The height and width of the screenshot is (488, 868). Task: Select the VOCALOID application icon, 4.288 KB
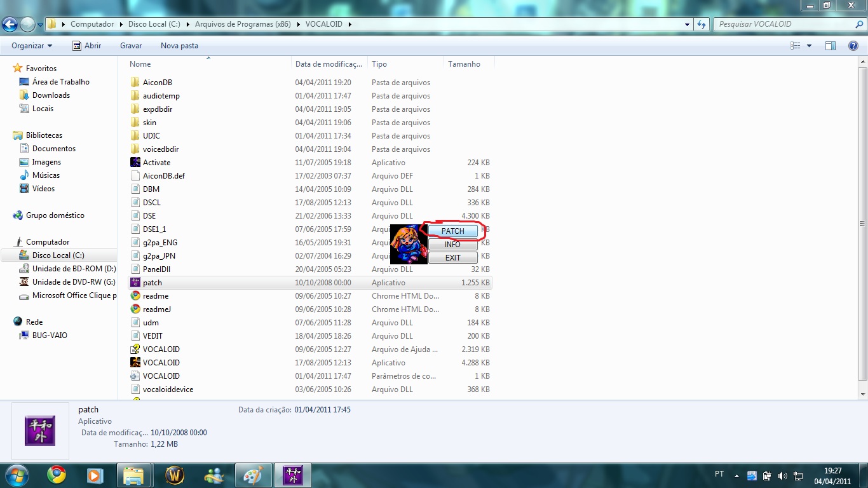coord(135,362)
